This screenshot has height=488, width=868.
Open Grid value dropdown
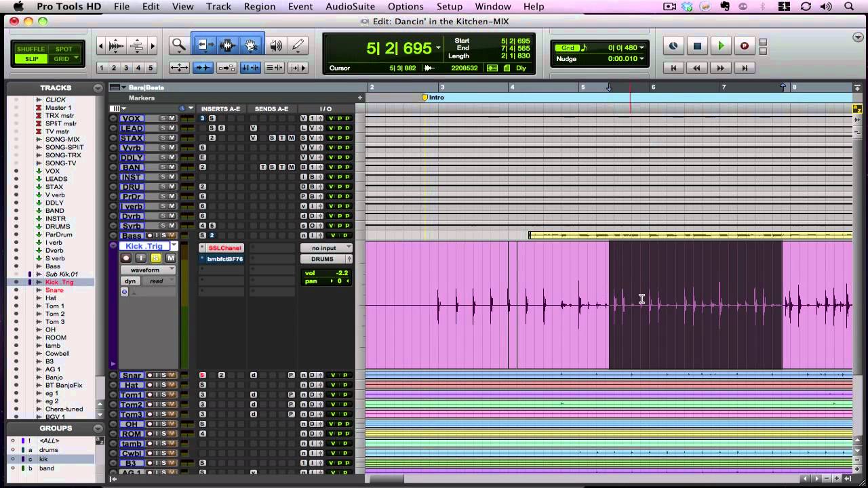642,48
